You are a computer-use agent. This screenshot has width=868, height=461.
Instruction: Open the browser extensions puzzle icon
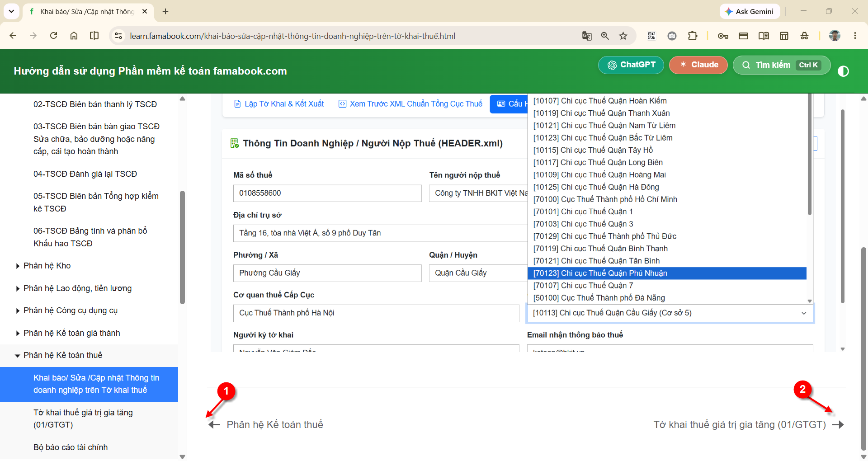pyautogui.click(x=692, y=36)
